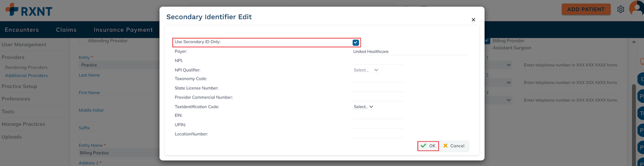Click the NPI input field

pyautogui.click(x=378, y=61)
